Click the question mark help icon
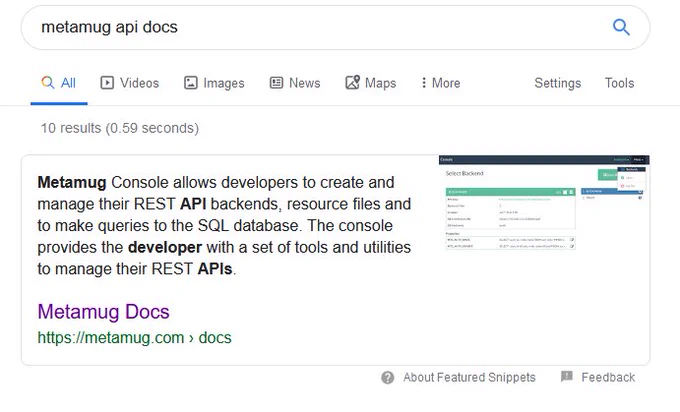This screenshot has height=412, width=680. (388, 378)
